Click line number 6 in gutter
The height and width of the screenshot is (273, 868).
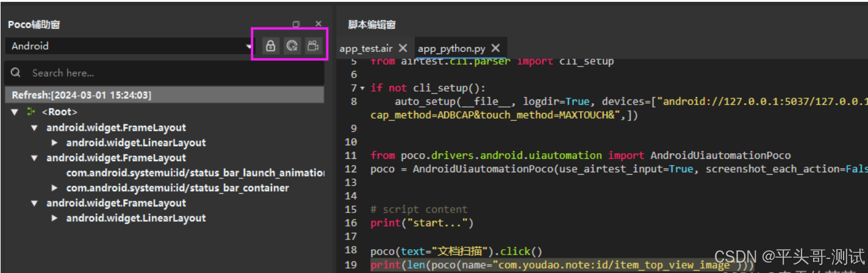click(354, 75)
